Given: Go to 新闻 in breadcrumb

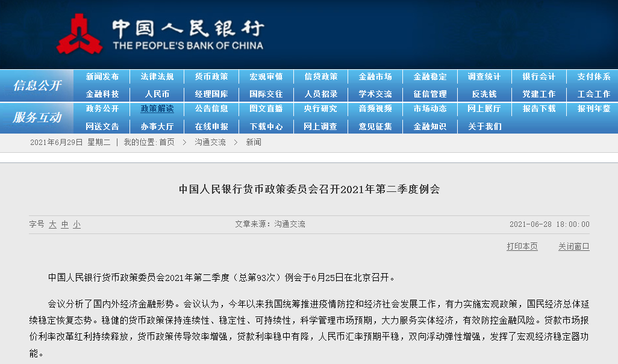Looking at the screenshot, I should tap(254, 142).
